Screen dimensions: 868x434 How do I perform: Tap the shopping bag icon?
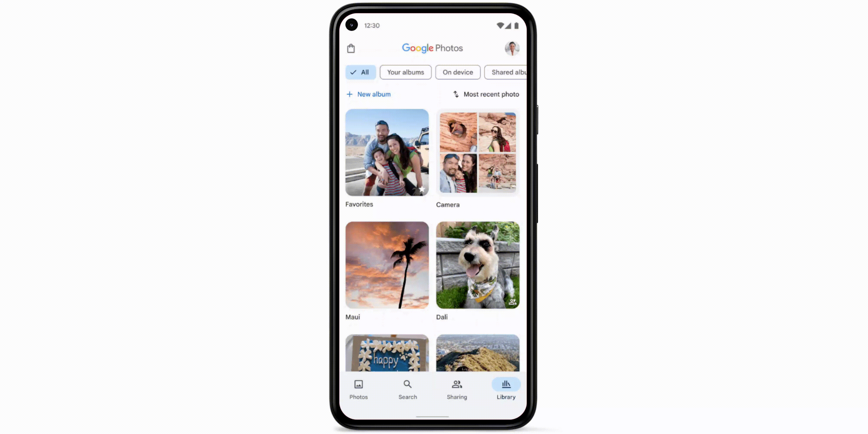[x=350, y=48]
